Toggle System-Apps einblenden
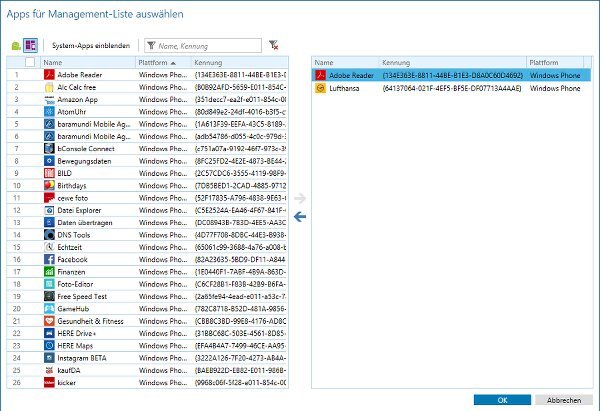 tap(91, 46)
